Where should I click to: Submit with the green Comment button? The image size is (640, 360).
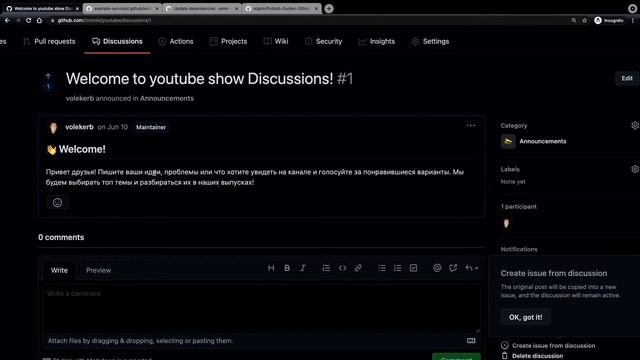click(456, 357)
